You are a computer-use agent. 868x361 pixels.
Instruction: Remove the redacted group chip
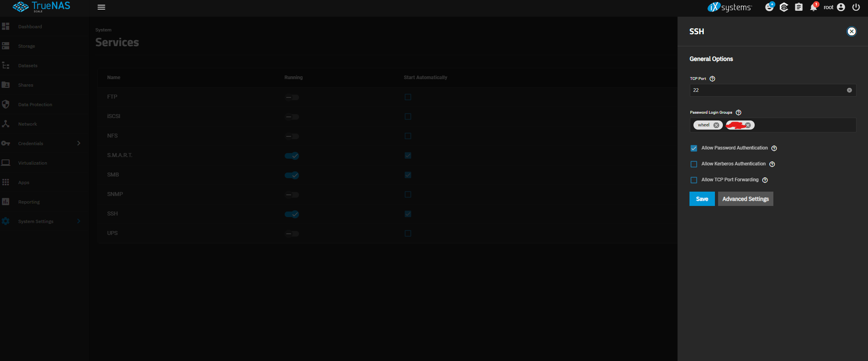click(x=748, y=125)
